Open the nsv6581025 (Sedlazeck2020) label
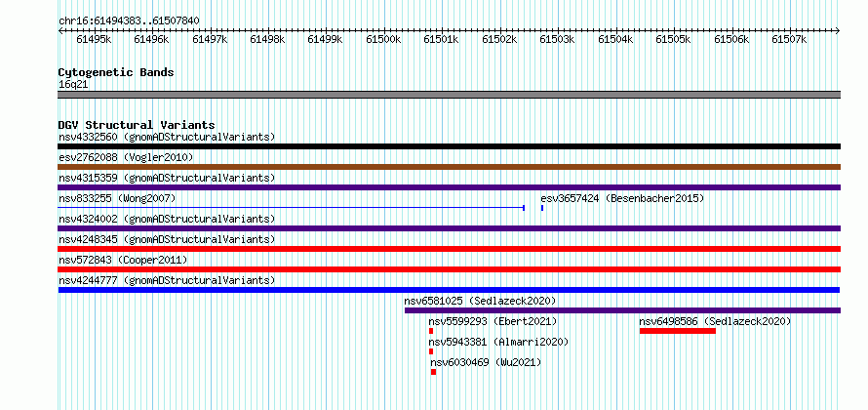Screen dimensions: 868x410 point(480,301)
